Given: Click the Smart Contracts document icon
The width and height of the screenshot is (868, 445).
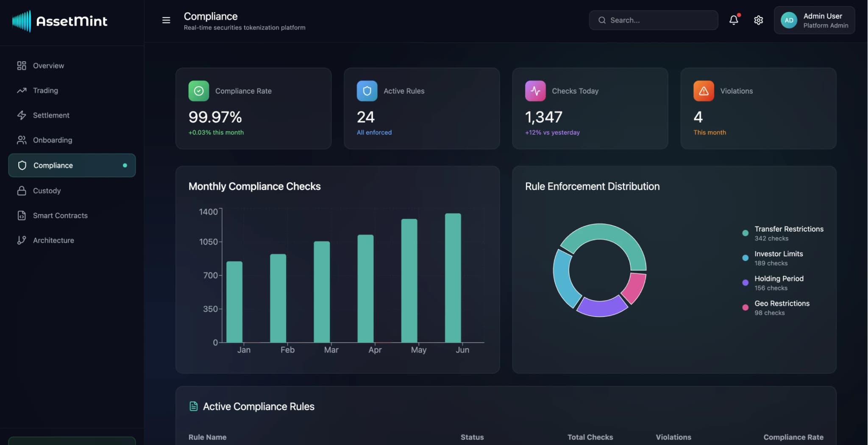Looking at the screenshot, I should 21,215.
